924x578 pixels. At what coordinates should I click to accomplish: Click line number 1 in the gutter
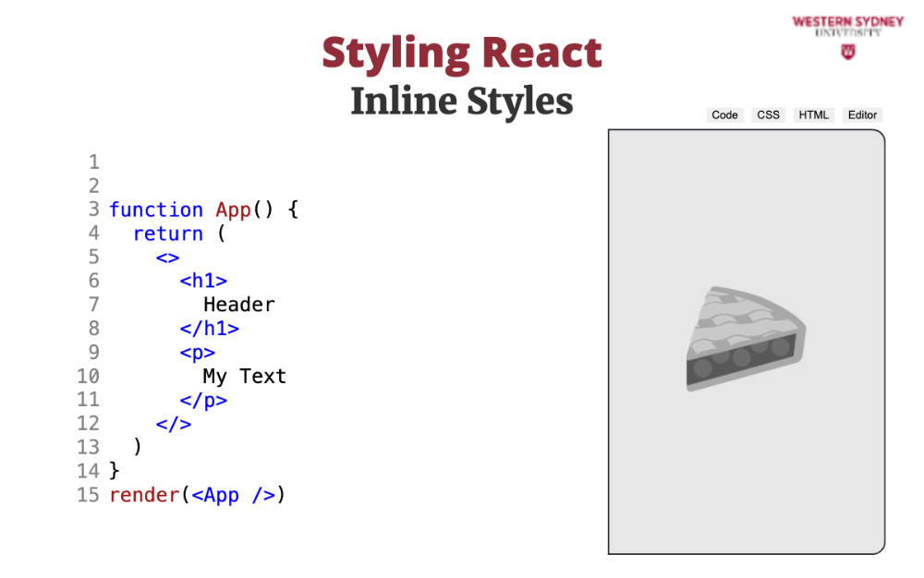(x=93, y=163)
